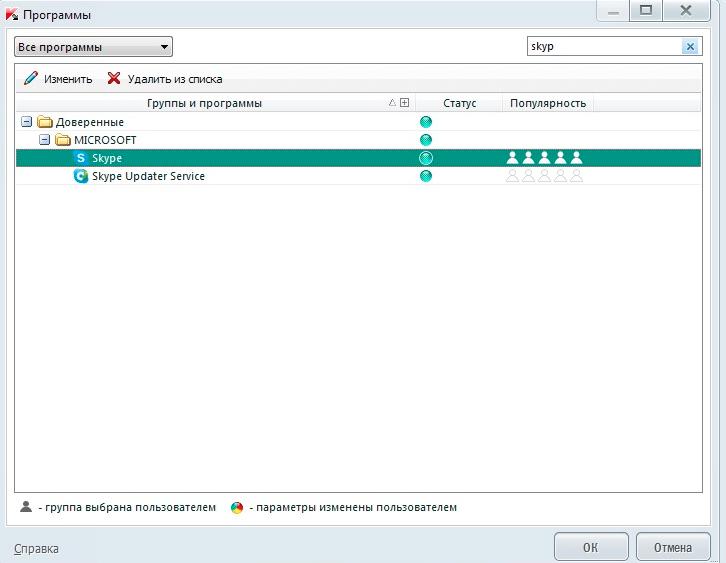Click the Отмена button
The image size is (726, 563).
(x=673, y=547)
